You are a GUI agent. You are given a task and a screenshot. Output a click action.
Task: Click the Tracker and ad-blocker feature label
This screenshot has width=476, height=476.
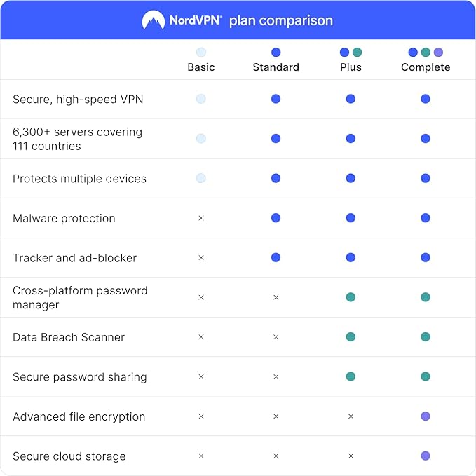(x=74, y=258)
